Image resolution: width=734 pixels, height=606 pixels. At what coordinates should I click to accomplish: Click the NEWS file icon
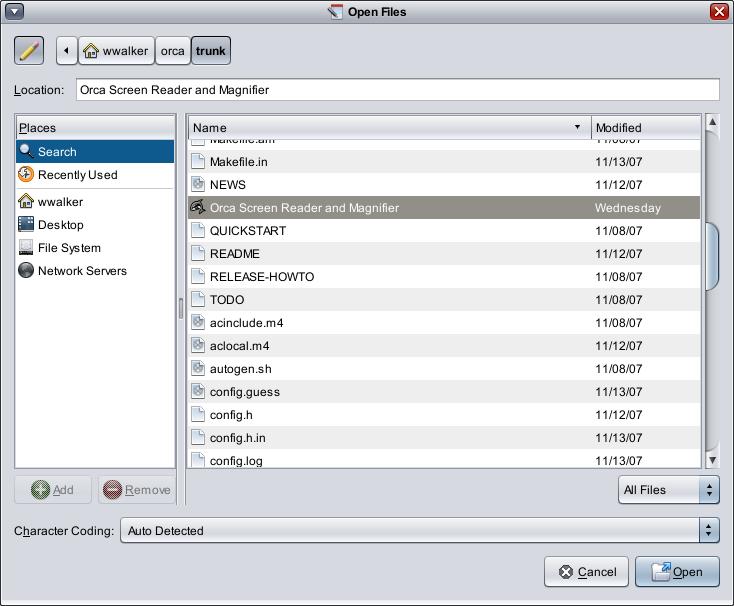pyautogui.click(x=198, y=185)
